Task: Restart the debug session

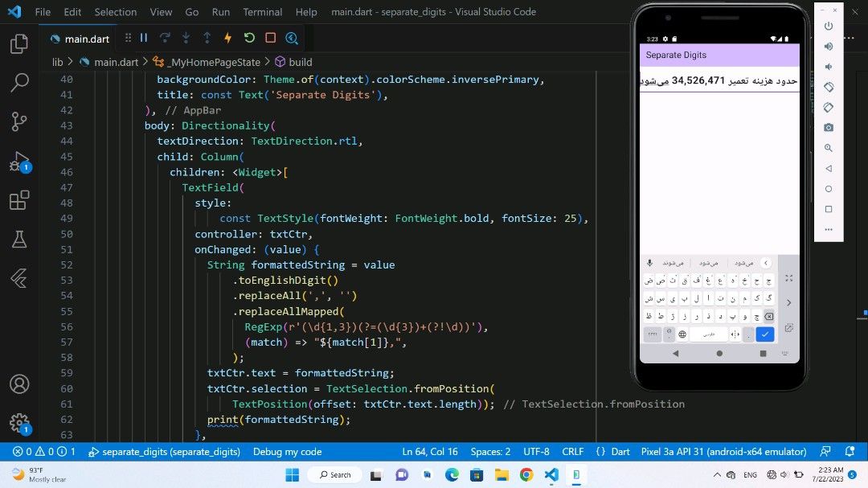Action: (x=249, y=38)
